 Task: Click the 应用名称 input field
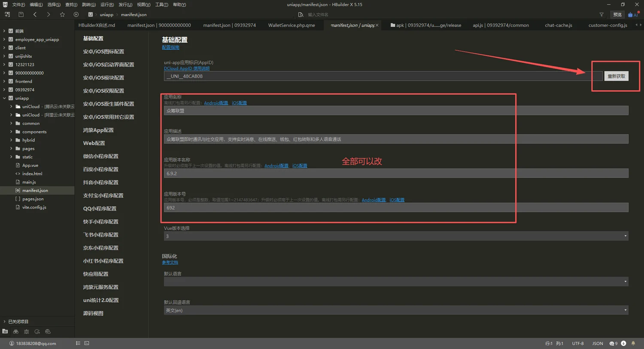pyautogui.click(x=396, y=110)
